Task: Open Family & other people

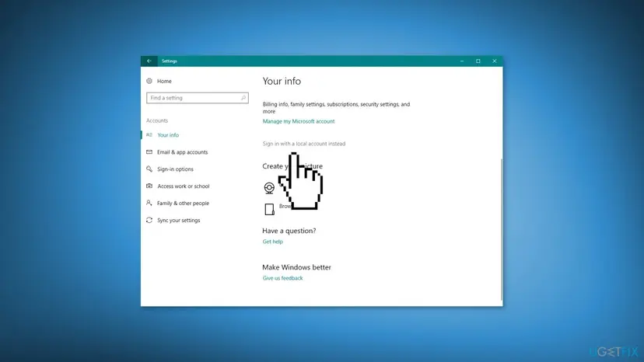Action: tap(183, 204)
